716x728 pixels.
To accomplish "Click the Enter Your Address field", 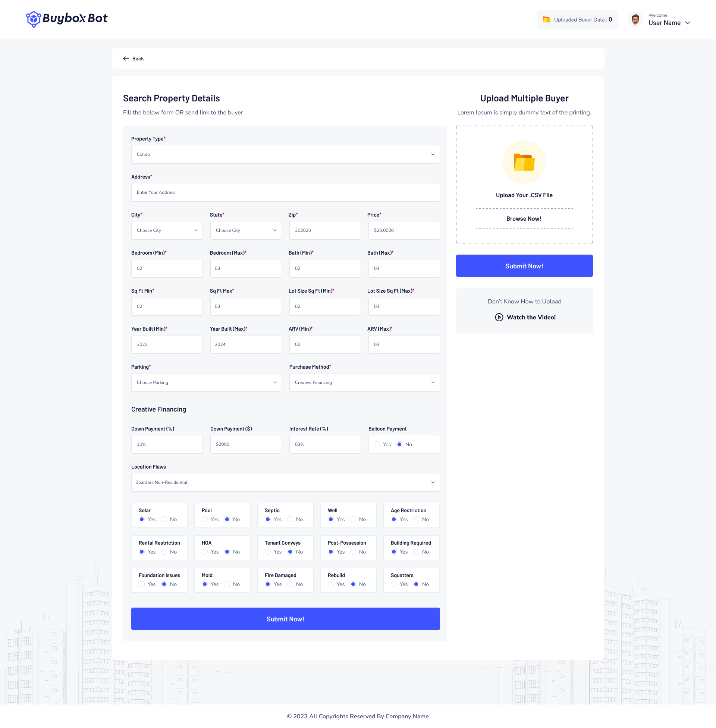I will tap(285, 192).
